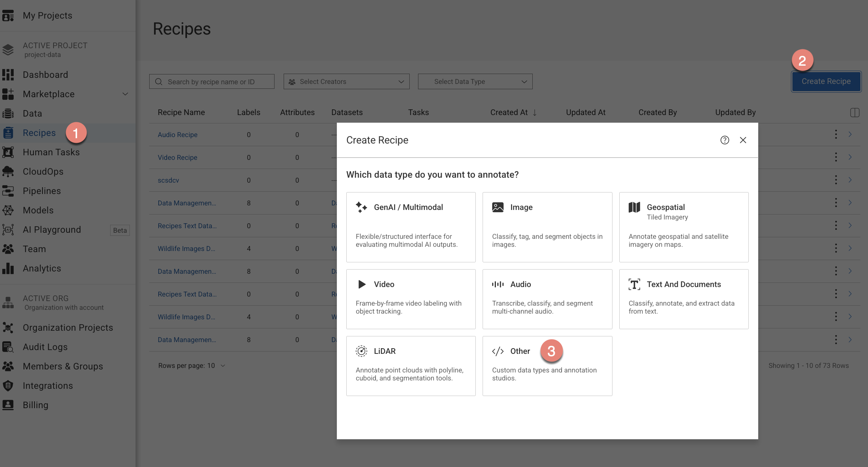Toggle the table column settings icon
868x467 pixels.
click(855, 112)
